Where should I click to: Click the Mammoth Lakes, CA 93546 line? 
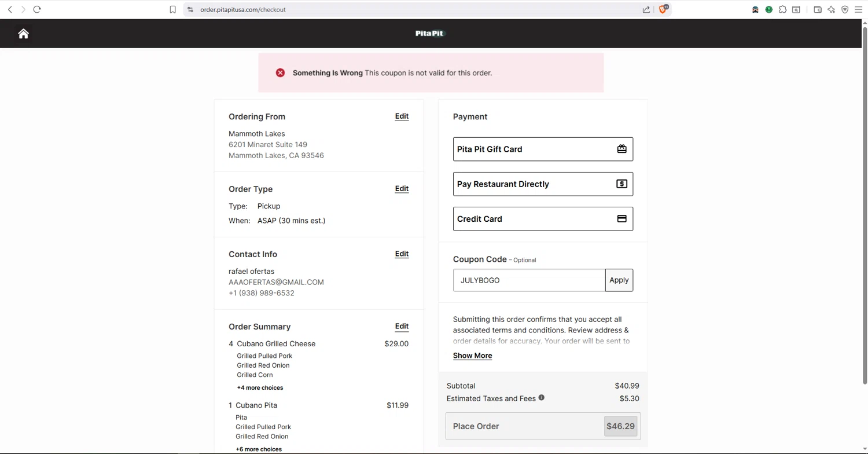(276, 155)
